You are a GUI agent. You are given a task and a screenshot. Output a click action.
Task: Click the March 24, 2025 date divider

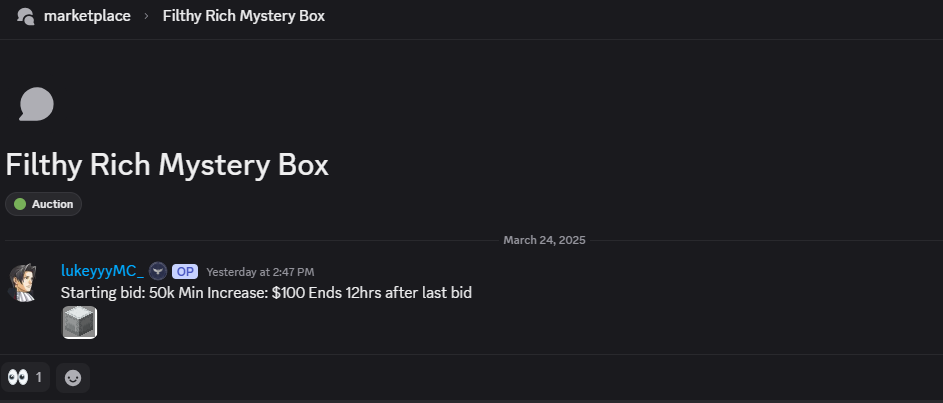[x=544, y=240]
